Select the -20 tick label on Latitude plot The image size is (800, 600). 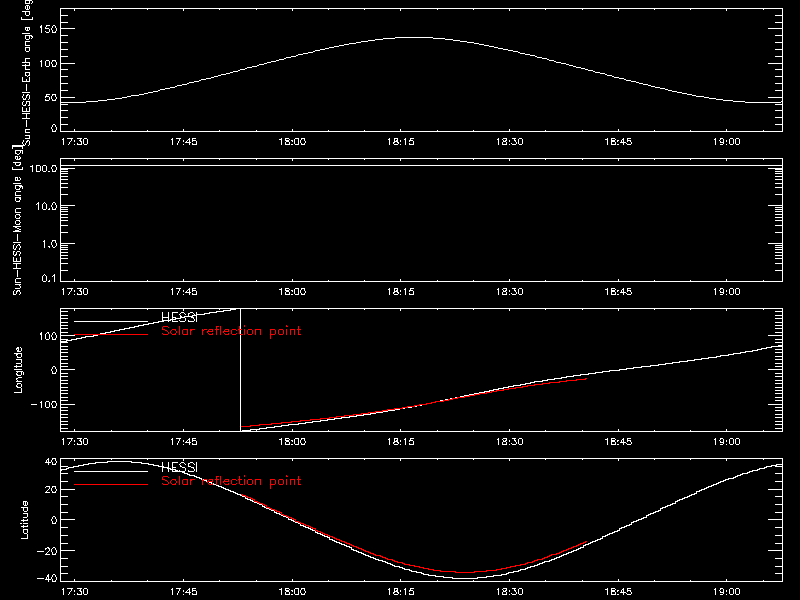(47, 551)
